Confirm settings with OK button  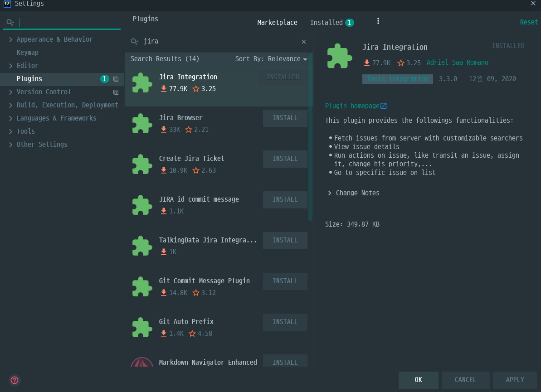coord(418,380)
